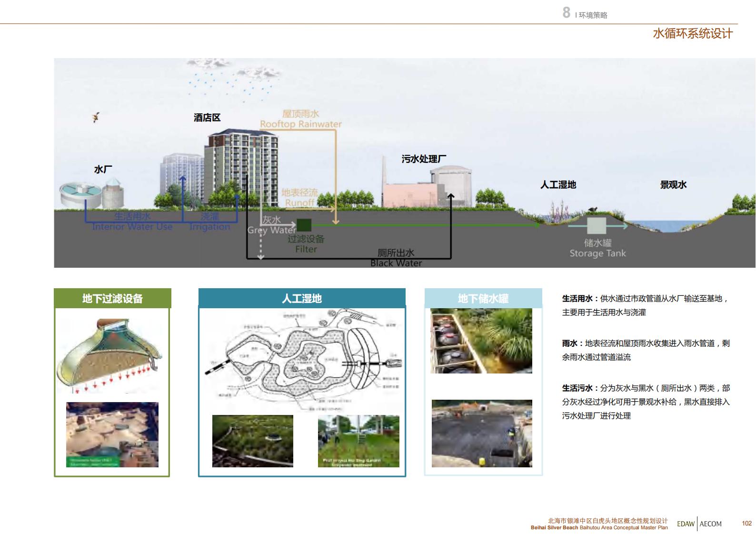Click the Rooftop Rainwater label

coord(301,124)
